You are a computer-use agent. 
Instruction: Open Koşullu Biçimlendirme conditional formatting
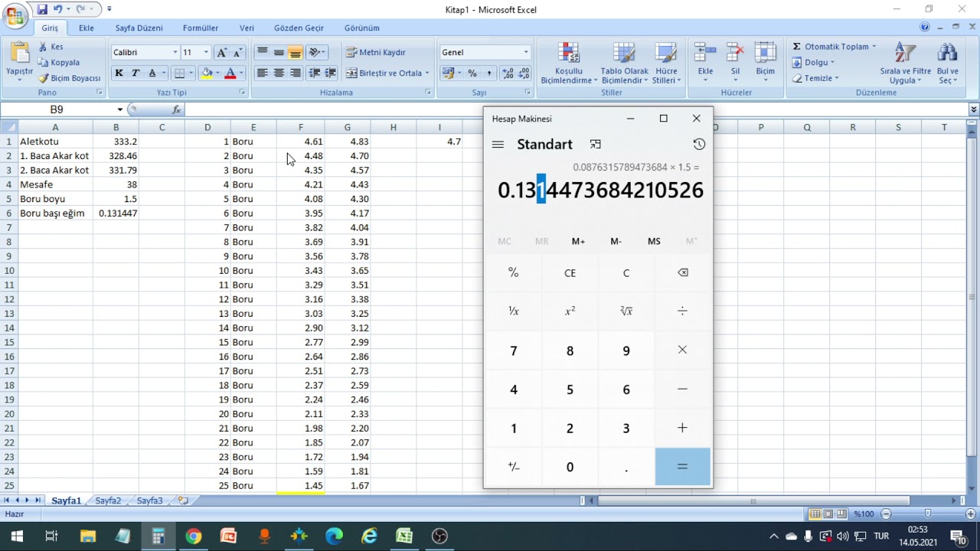point(568,63)
